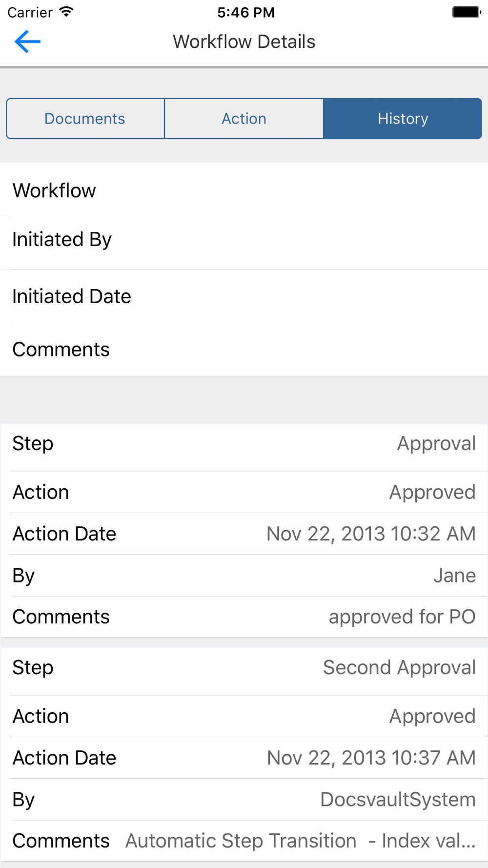This screenshot has width=488, height=868.
Task: Select the Action Date 10:37 AM row
Action: [244, 758]
